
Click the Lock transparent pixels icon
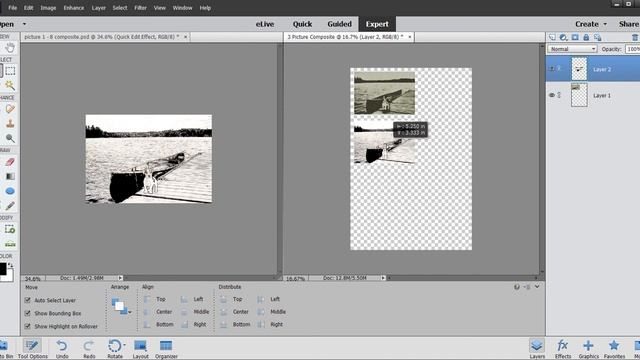tap(598, 38)
